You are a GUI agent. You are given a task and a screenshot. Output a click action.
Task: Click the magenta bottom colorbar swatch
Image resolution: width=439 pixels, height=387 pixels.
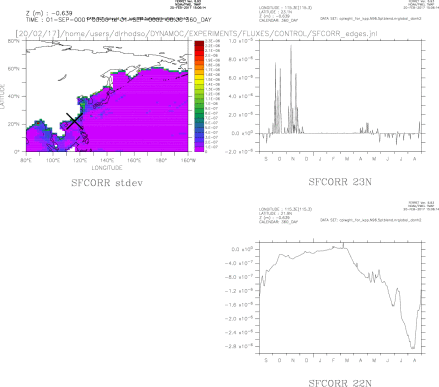click(x=199, y=150)
